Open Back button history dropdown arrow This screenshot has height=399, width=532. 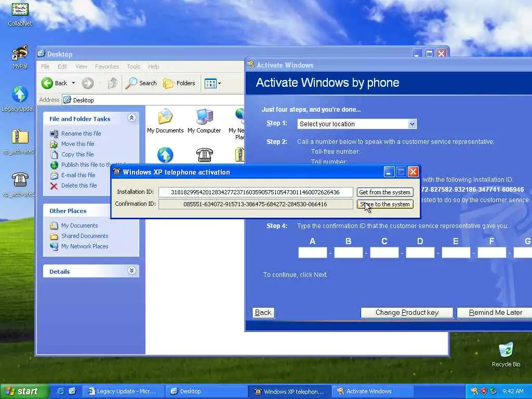pyautogui.click(x=73, y=83)
